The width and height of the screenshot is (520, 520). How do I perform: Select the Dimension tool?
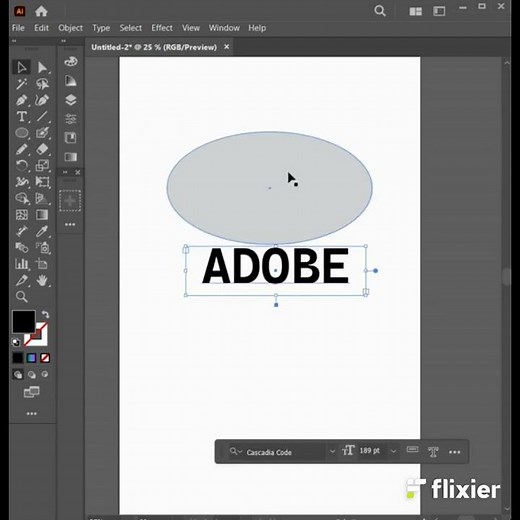(22, 231)
